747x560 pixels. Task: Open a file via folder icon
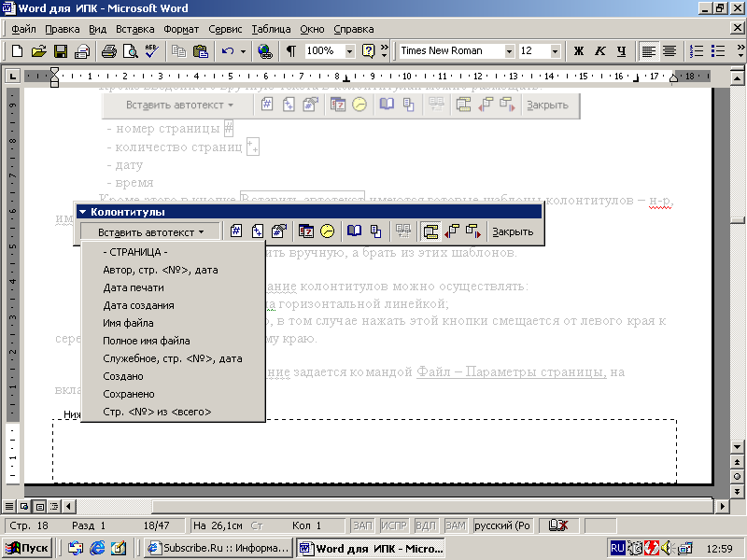point(39,50)
